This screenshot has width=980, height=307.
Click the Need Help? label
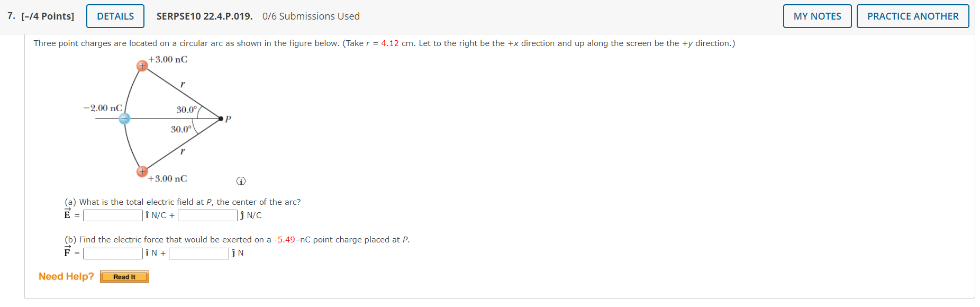click(x=66, y=276)
